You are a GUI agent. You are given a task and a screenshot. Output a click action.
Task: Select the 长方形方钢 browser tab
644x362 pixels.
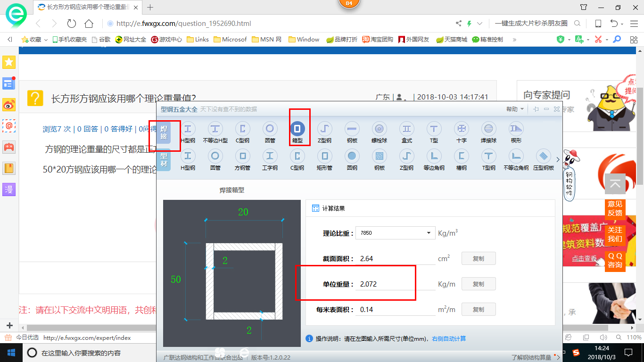(x=88, y=7)
